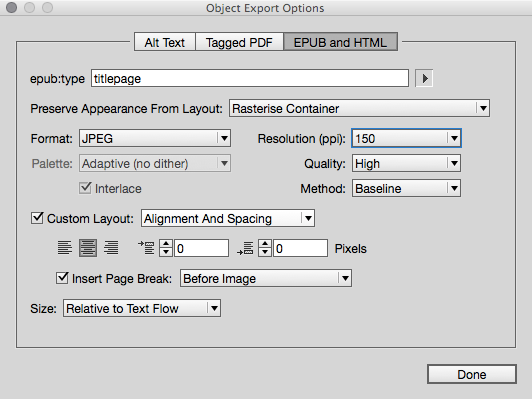The height and width of the screenshot is (399, 532).
Task: Expand the Resolution (ppi) dropdown
Action: click(x=406, y=138)
